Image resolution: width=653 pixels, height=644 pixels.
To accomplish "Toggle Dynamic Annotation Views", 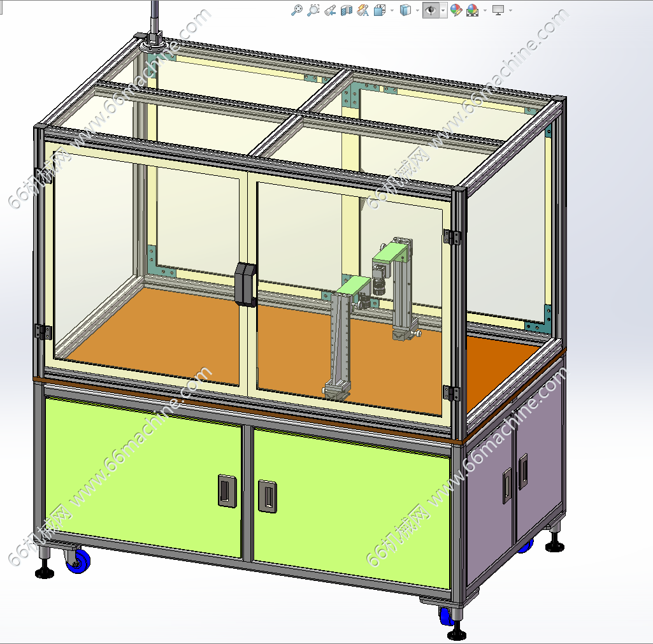I will tap(362, 10).
